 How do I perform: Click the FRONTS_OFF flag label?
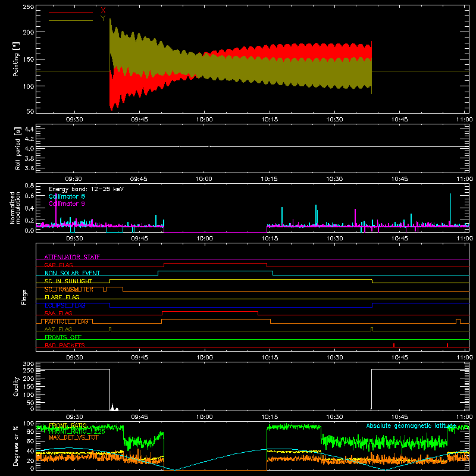pyautogui.click(x=63, y=337)
